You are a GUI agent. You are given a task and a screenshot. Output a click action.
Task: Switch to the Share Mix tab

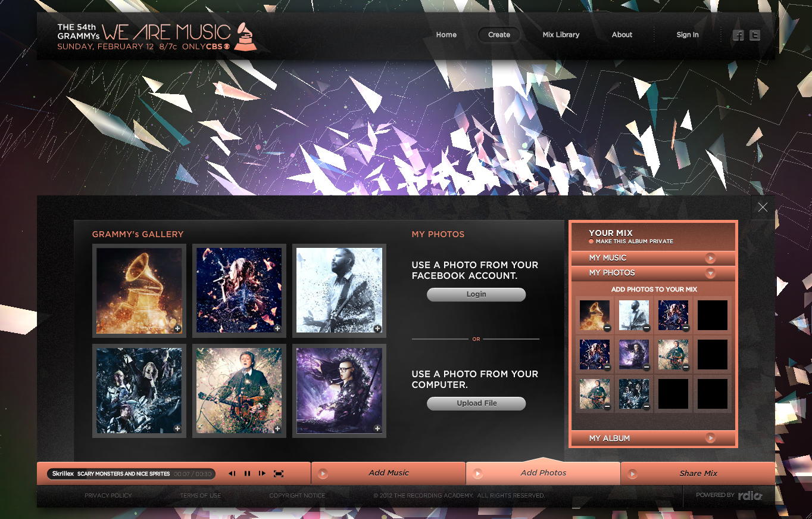click(698, 473)
